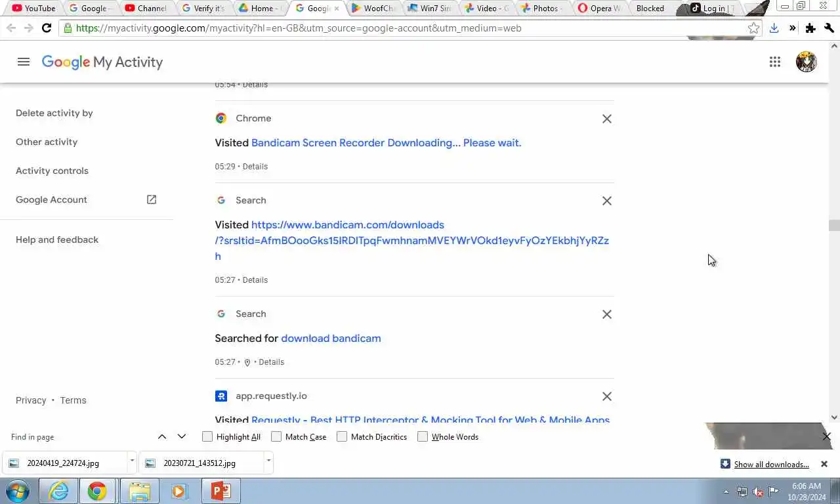Switch to the Channel tab
This screenshot has width=840, height=504.
pyautogui.click(x=146, y=9)
